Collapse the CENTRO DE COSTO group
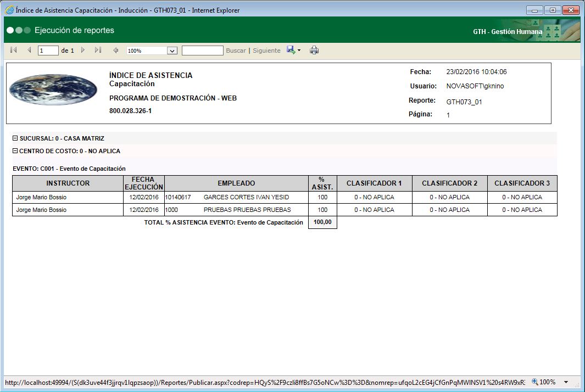This screenshot has width=585, height=392. coord(15,151)
